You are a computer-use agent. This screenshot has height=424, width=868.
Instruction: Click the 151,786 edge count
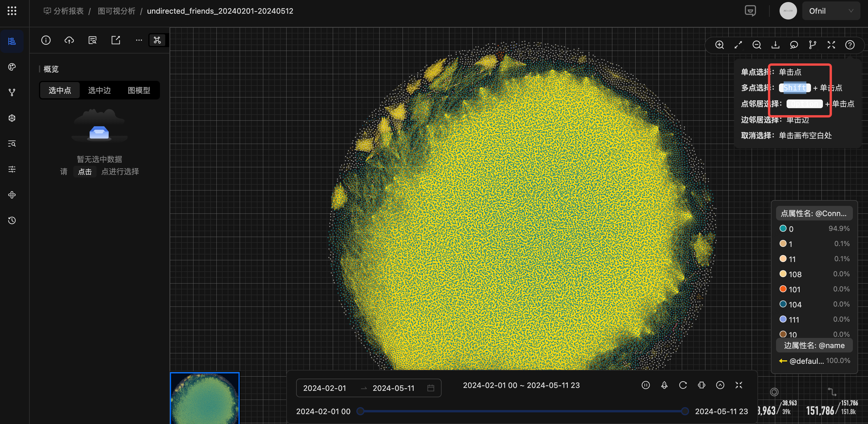(x=820, y=411)
